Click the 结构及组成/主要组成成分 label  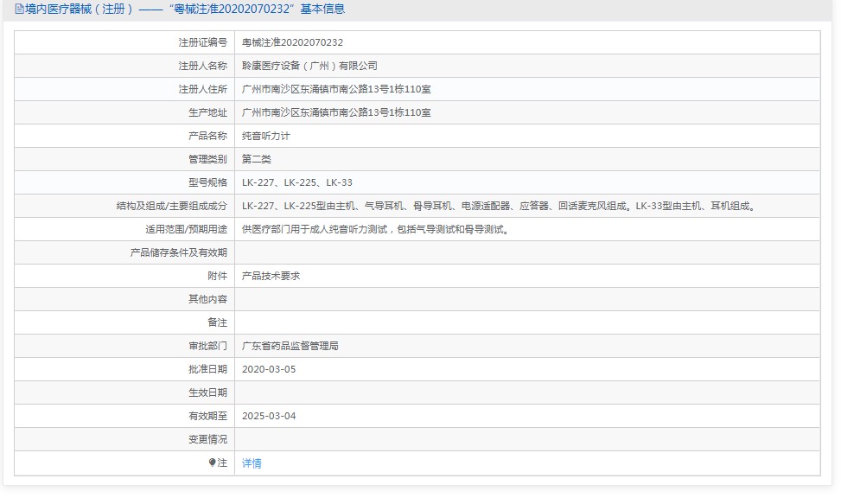pyautogui.click(x=172, y=206)
